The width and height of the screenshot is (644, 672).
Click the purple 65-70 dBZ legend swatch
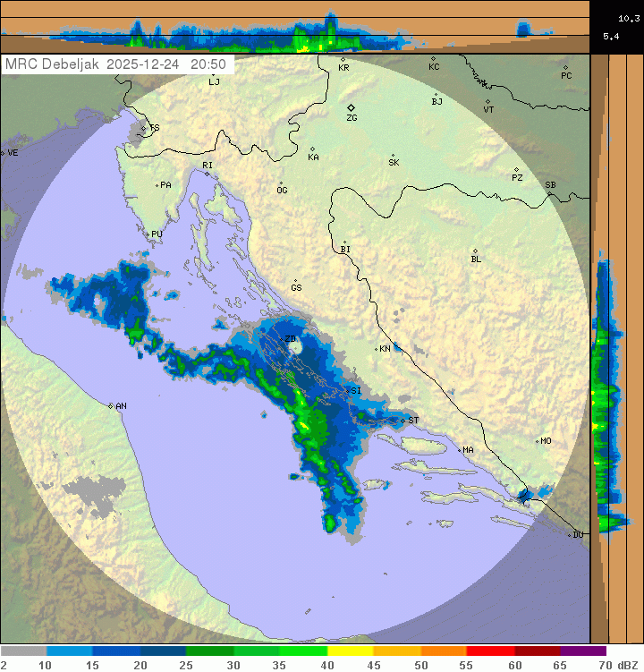pos(583,651)
